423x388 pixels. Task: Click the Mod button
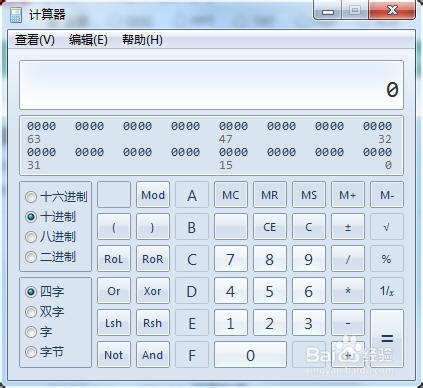pos(153,195)
